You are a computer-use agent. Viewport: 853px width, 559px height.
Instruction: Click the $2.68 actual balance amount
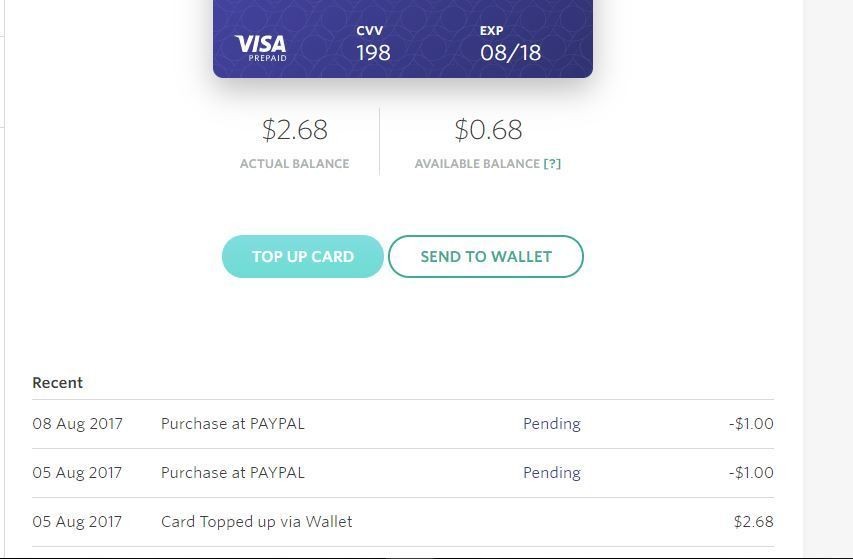click(294, 130)
